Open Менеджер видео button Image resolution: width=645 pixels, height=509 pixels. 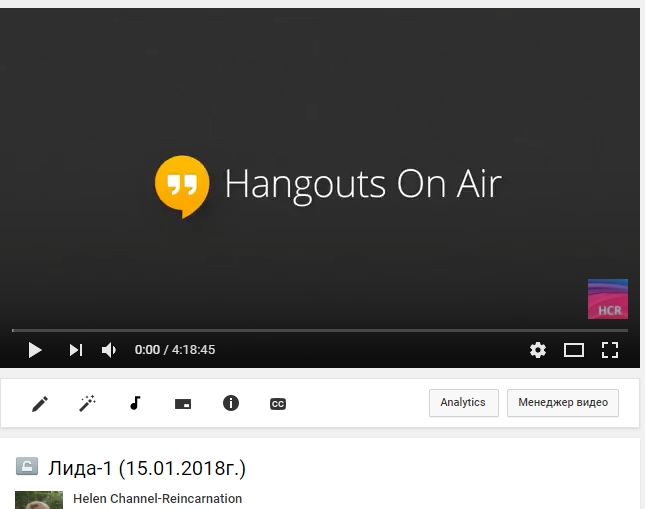coord(563,403)
